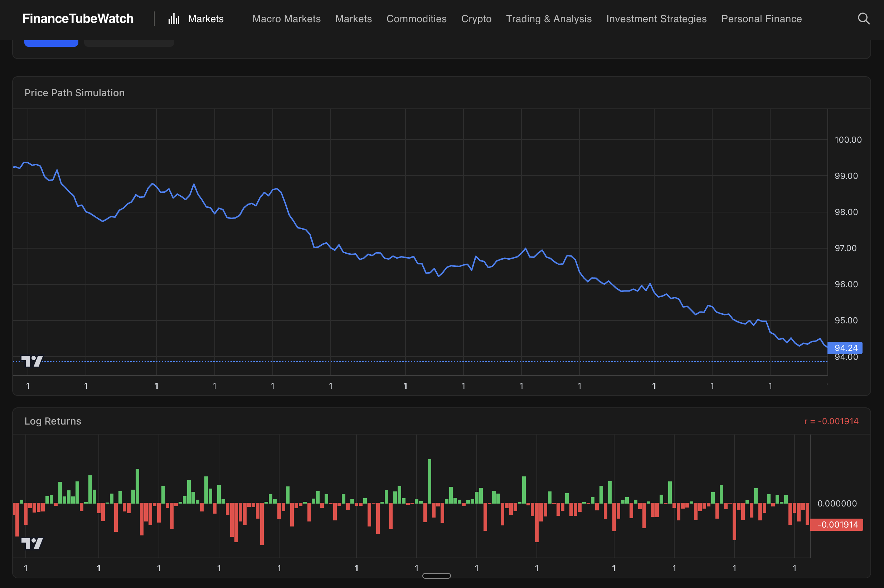884x588 pixels.
Task: Switch to the inactive gray toggle option
Action: [129, 41]
